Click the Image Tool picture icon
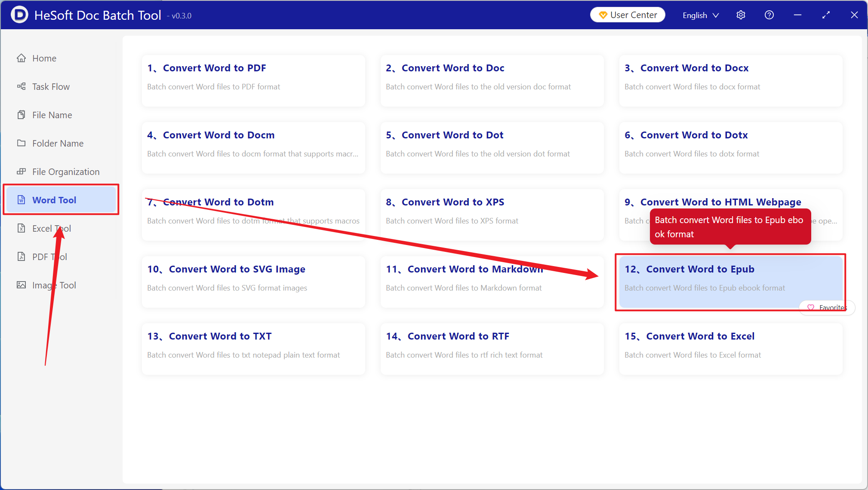 click(21, 285)
